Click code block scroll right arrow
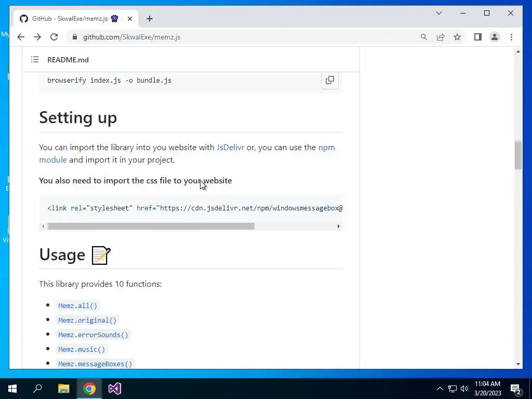The height and width of the screenshot is (399, 532). [x=338, y=227]
